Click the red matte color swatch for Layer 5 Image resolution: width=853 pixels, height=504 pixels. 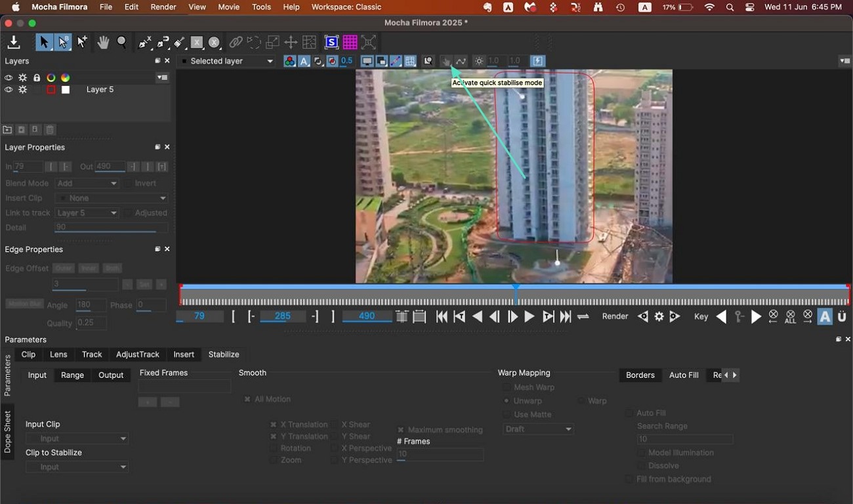click(x=51, y=89)
